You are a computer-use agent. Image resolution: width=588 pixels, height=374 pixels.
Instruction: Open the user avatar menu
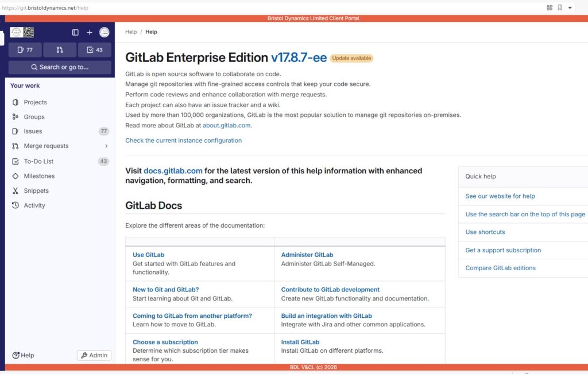[104, 33]
